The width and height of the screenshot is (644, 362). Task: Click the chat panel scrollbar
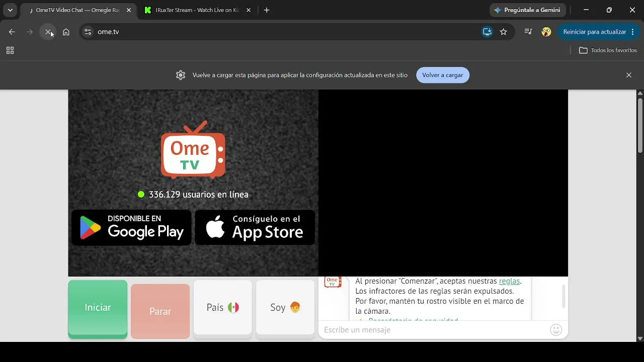(563, 297)
